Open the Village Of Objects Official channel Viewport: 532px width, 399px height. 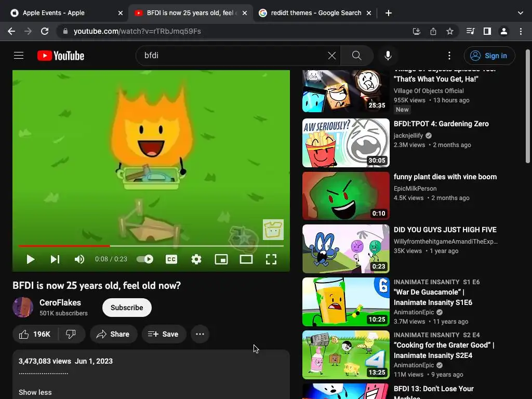click(x=429, y=91)
